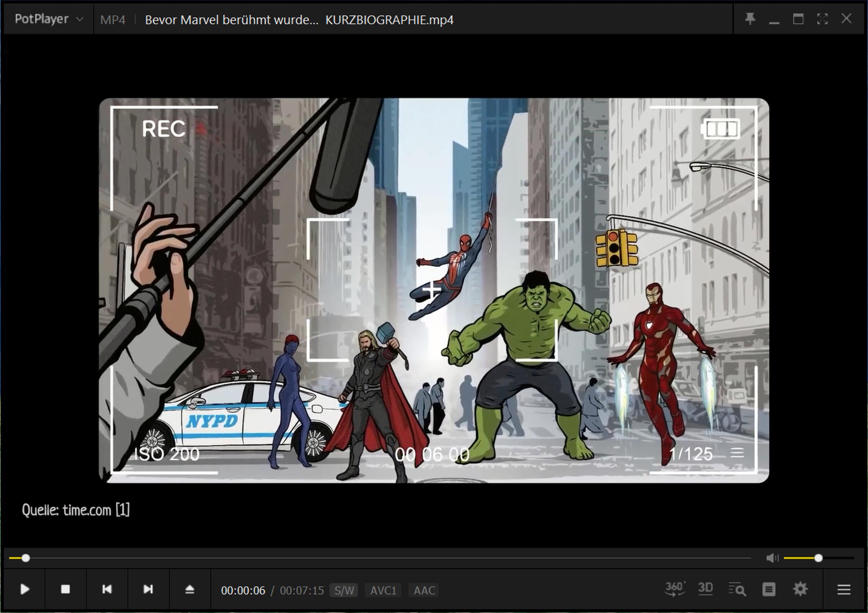The width and height of the screenshot is (868, 613).
Task: Toggle 3D video mode
Action: [x=706, y=588]
